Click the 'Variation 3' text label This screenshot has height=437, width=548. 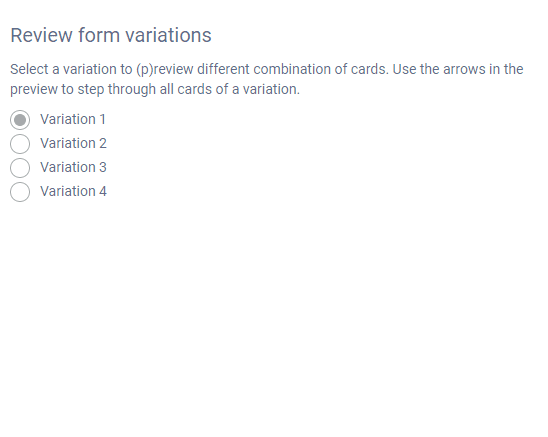click(x=73, y=167)
